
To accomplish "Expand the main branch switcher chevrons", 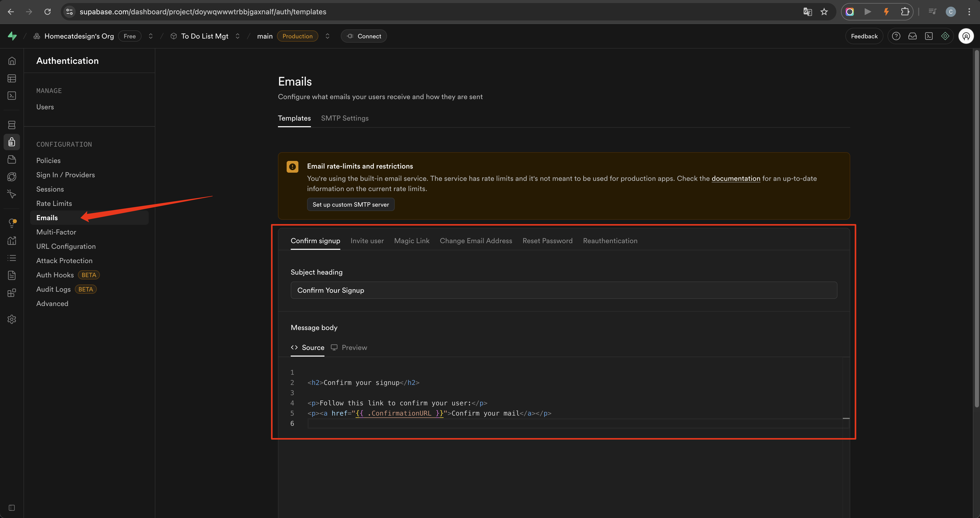I will click(327, 36).
